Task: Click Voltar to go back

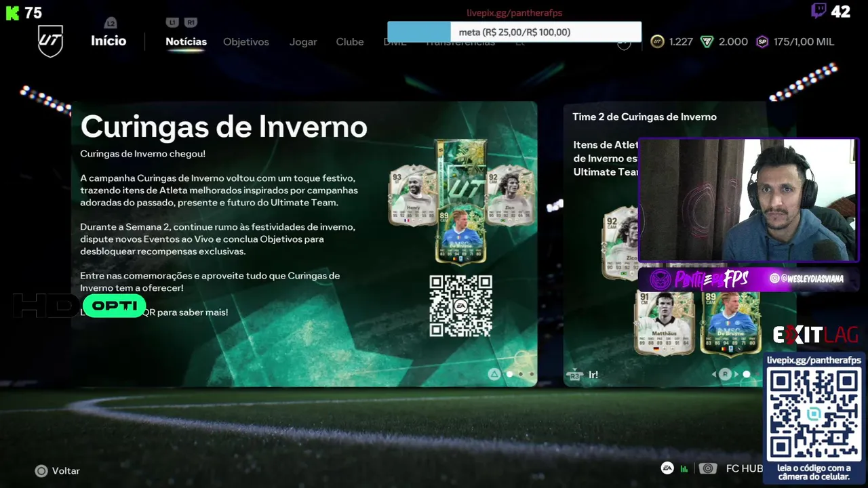Action: [x=66, y=470]
